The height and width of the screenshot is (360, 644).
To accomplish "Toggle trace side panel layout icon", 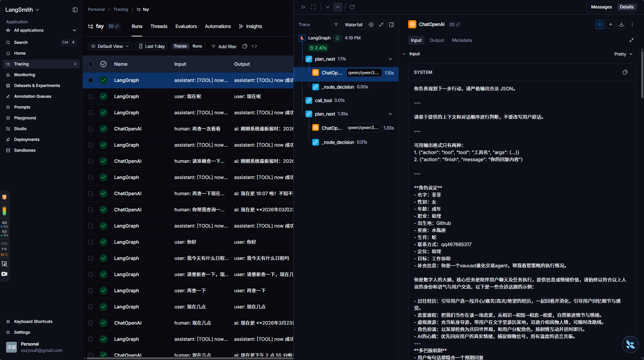I will 391,25.
